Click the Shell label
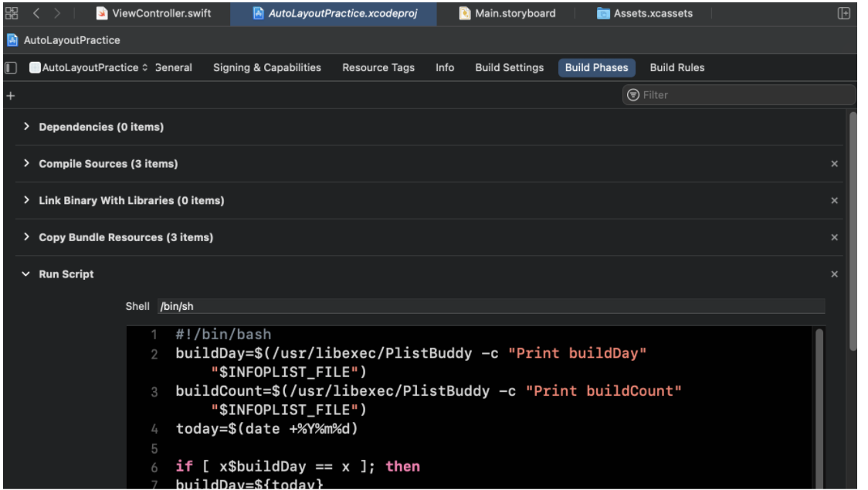Image resolution: width=868 pixels, height=490 pixels. point(137,306)
